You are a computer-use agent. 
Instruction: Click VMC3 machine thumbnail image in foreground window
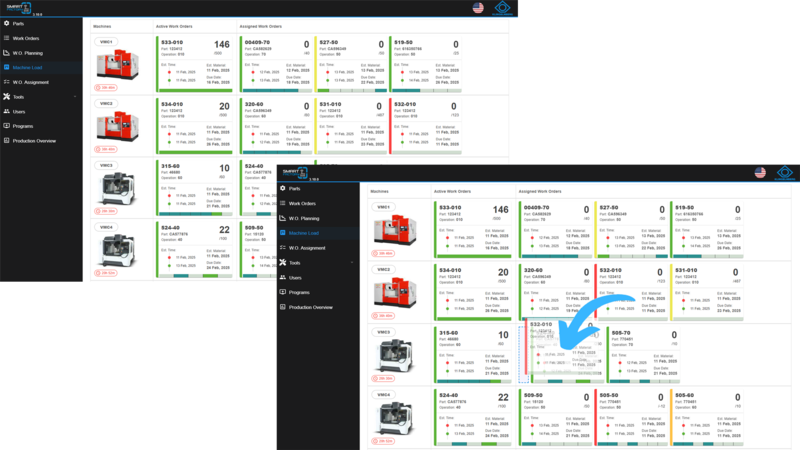pyautogui.click(x=394, y=356)
